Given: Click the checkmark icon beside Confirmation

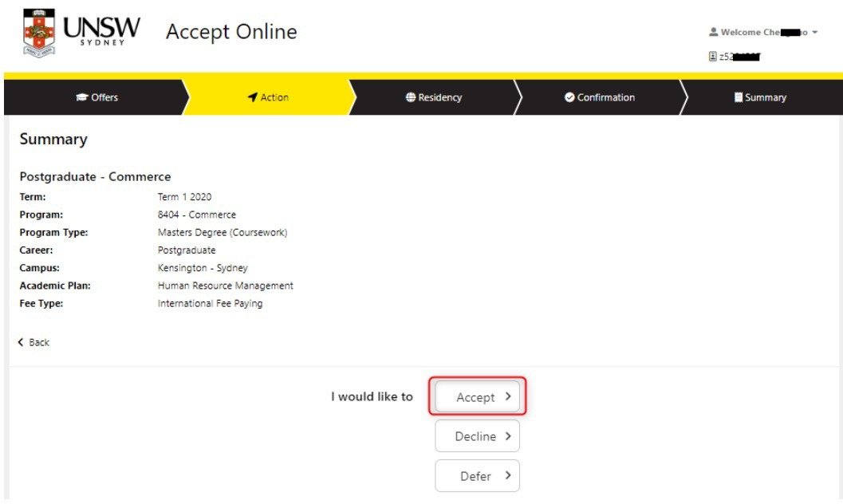Looking at the screenshot, I should 569,97.
